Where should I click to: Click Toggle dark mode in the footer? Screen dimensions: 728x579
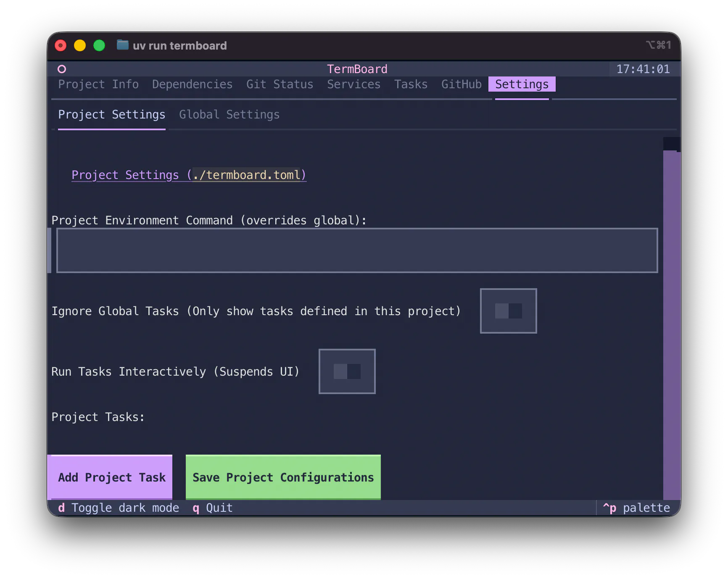click(119, 508)
